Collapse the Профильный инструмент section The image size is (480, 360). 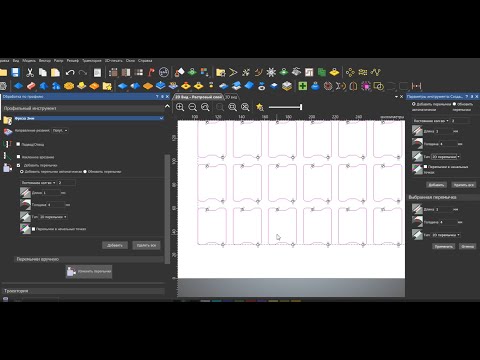pyautogui.click(x=167, y=107)
